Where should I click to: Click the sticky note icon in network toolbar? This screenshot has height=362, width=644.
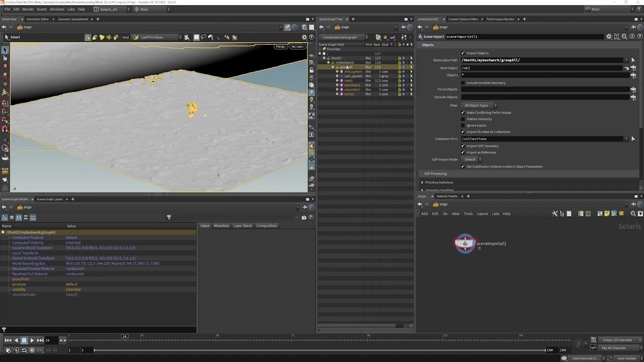pyautogui.click(x=607, y=214)
